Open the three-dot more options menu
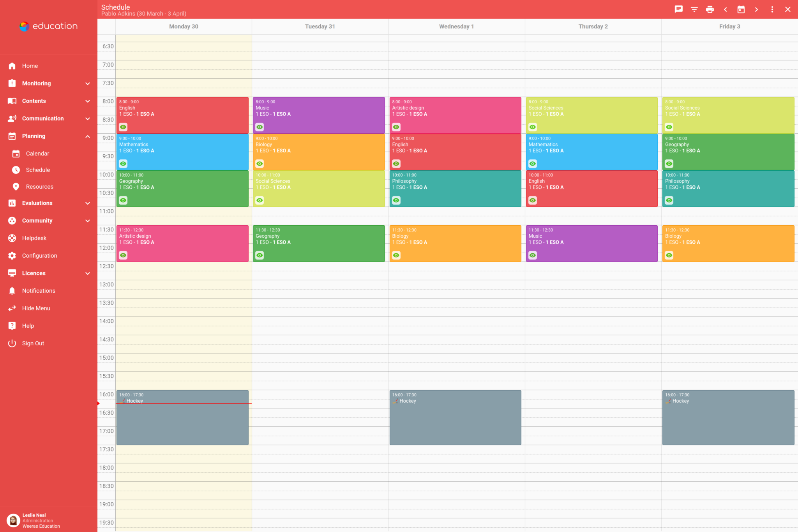This screenshot has width=798, height=532. (x=772, y=9)
